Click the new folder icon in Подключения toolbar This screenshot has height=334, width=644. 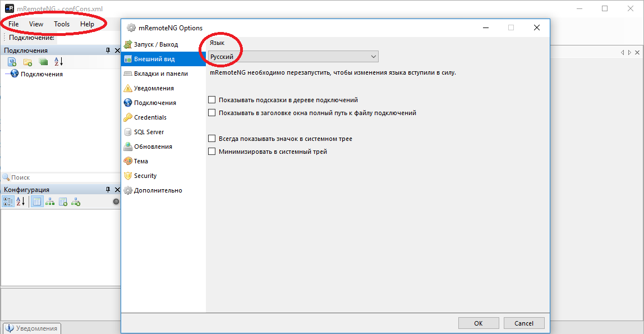(x=27, y=62)
